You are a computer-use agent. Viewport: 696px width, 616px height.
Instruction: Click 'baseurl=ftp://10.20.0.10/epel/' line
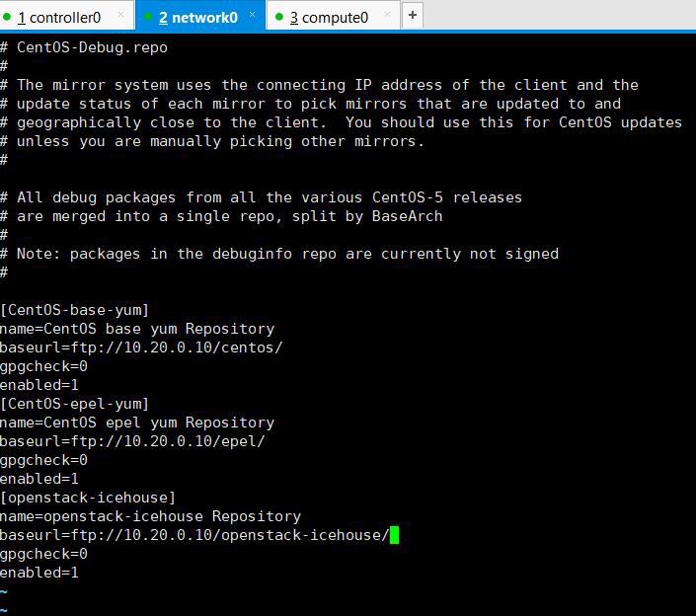click(x=132, y=441)
